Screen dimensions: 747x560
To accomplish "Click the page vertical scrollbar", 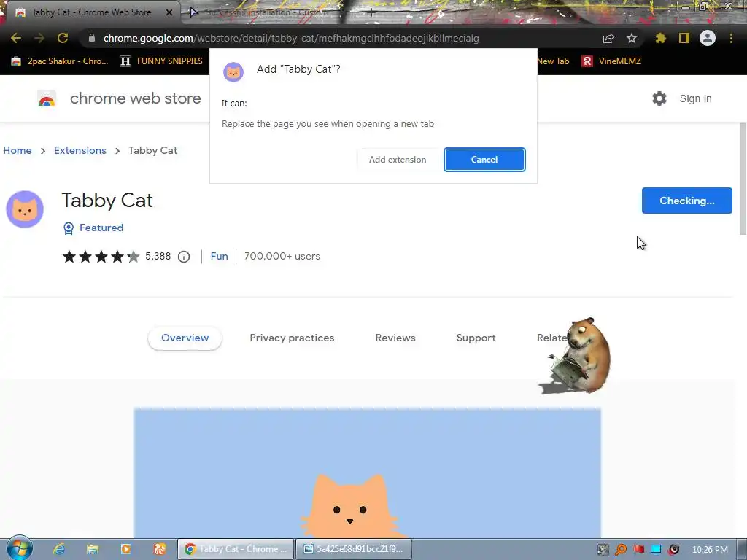I will [x=743, y=179].
